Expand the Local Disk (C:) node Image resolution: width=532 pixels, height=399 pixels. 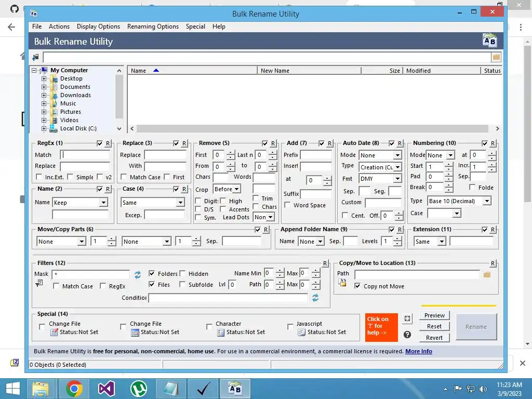click(44, 129)
